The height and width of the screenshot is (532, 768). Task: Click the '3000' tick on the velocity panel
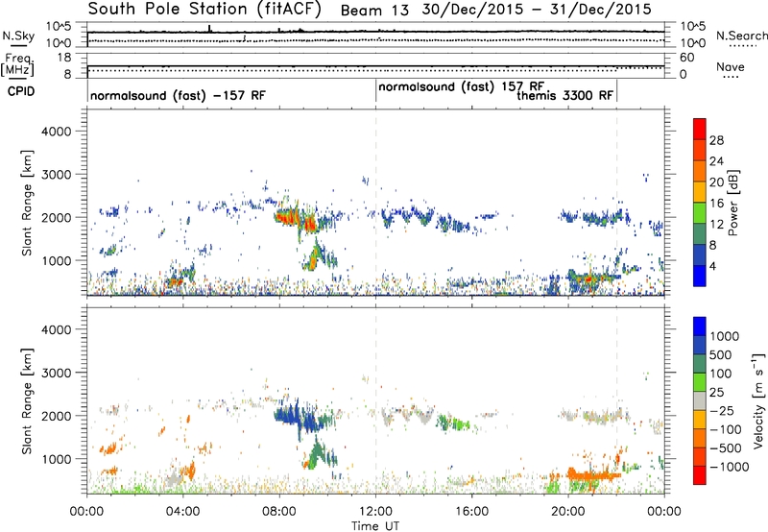(57, 373)
